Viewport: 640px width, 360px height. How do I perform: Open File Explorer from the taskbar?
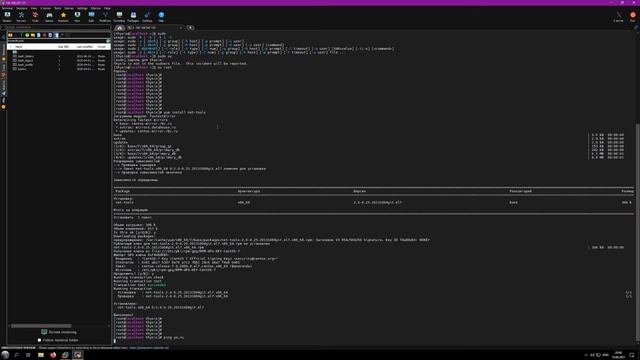coord(41,355)
